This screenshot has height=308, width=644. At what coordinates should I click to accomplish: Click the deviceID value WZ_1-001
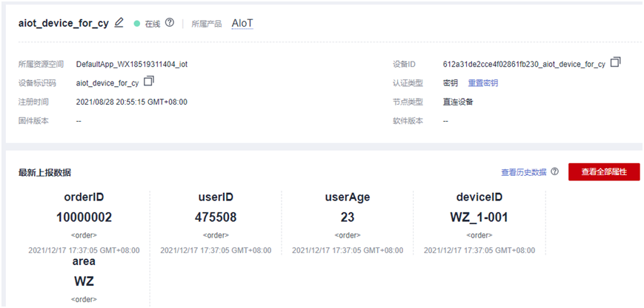point(479,217)
